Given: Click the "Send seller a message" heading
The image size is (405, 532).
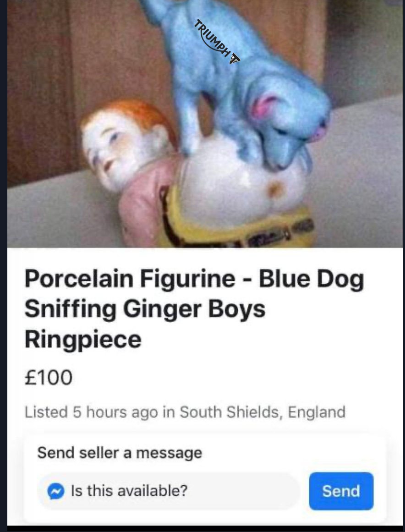Looking at the screenshot, I should pos(120,453).
